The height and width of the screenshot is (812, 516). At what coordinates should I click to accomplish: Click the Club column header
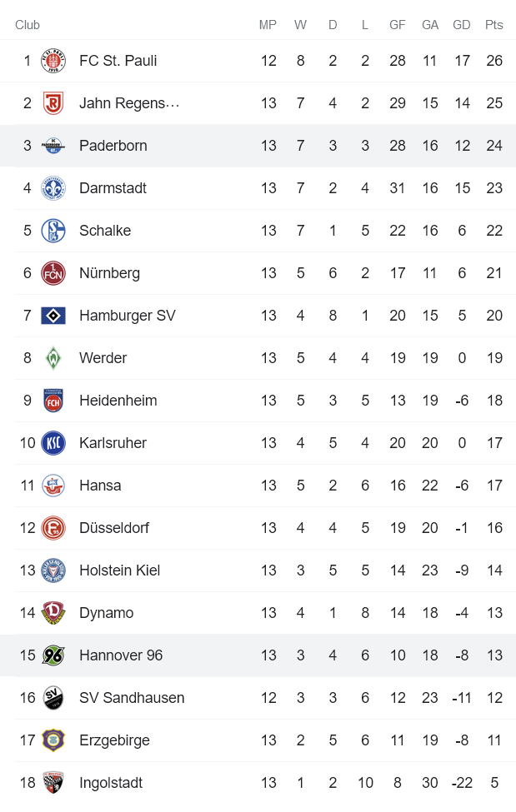pyautogui.click(x=27, y=25)
